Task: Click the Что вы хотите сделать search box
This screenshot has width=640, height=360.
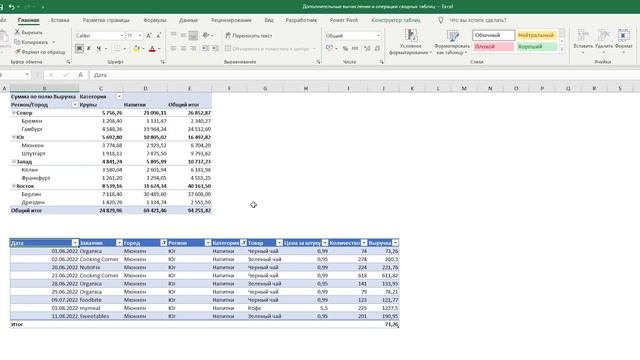Action: [x=478, y=20]
